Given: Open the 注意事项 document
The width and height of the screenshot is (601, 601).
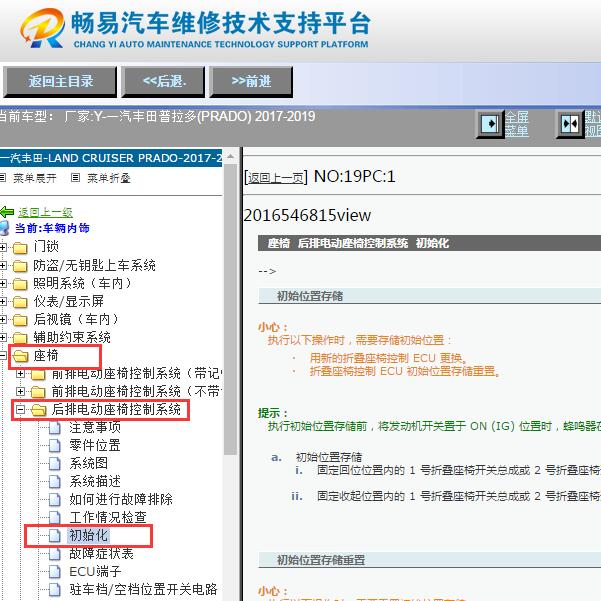Looking at the screenshot, I should (95, 427).
